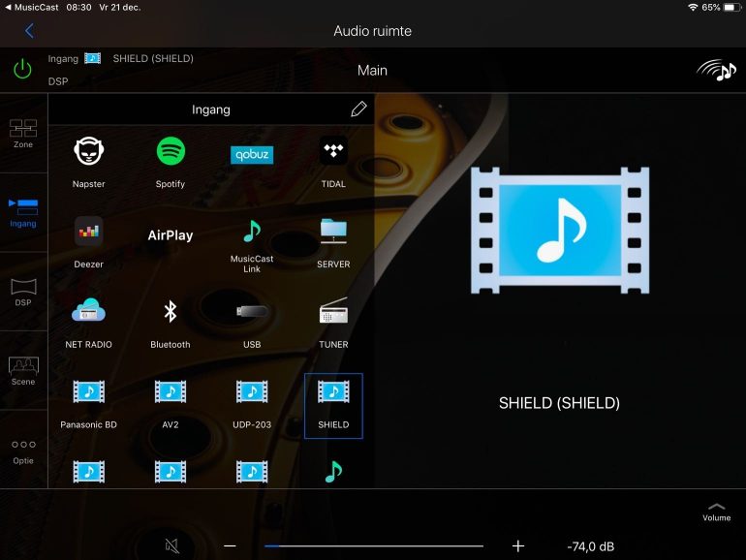Go back using the top-left chevron
Screen dimensions: 746x560
click(x=28, y=31)
